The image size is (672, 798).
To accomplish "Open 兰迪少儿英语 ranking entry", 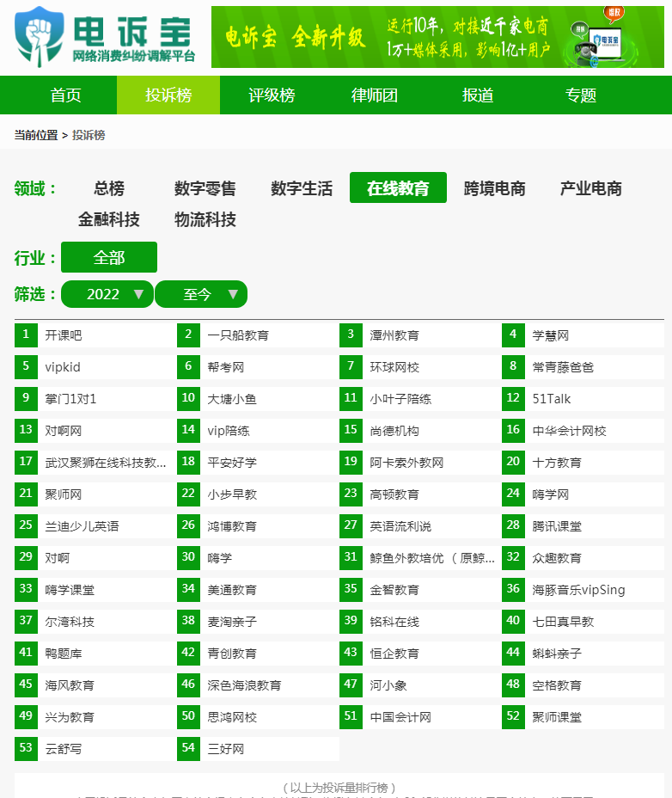I will click(x=95, y=526).
